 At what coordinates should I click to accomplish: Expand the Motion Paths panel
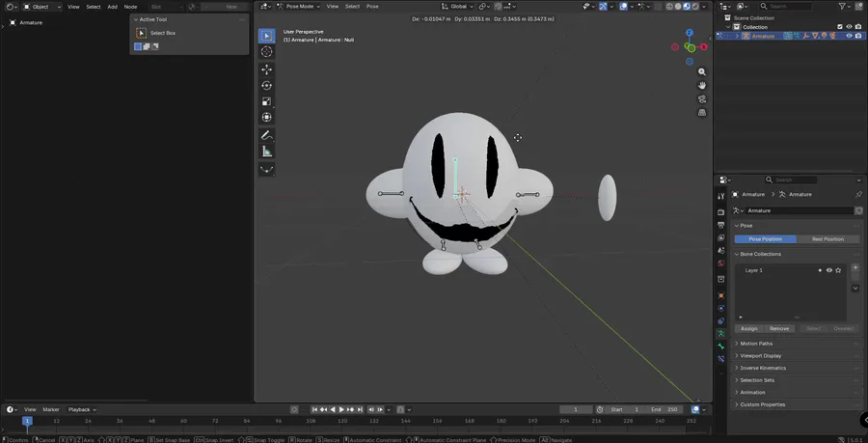756,344
